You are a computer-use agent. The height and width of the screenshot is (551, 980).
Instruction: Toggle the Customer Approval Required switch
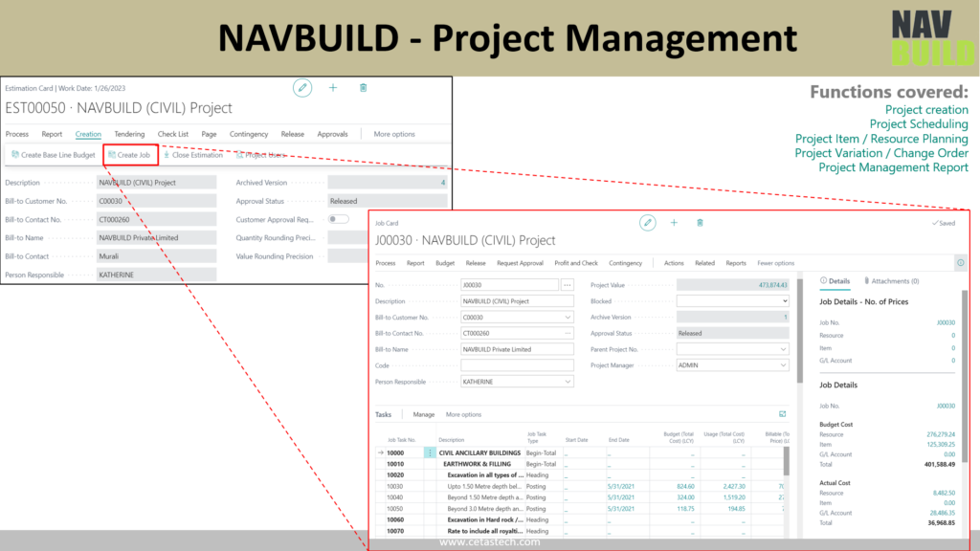(x=338, y=219)
